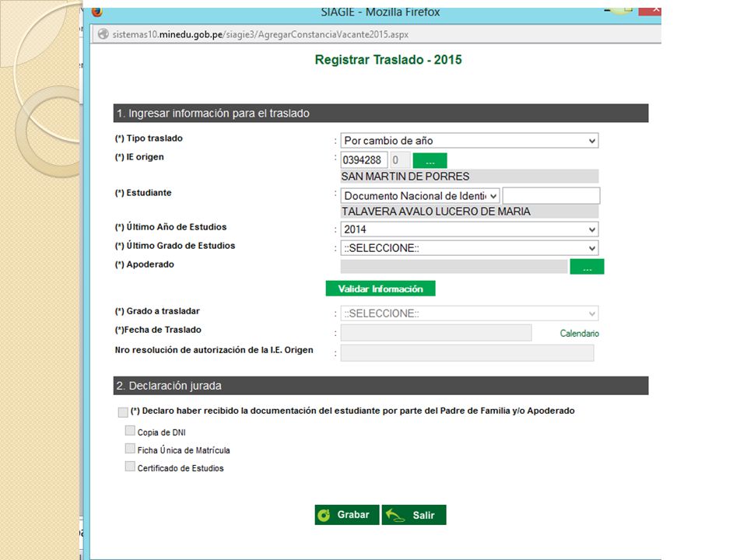This screenshot has height=560, width=747.
Task: Click the SAN MARTIN DE PORRES school name
Action: (405, 177)
